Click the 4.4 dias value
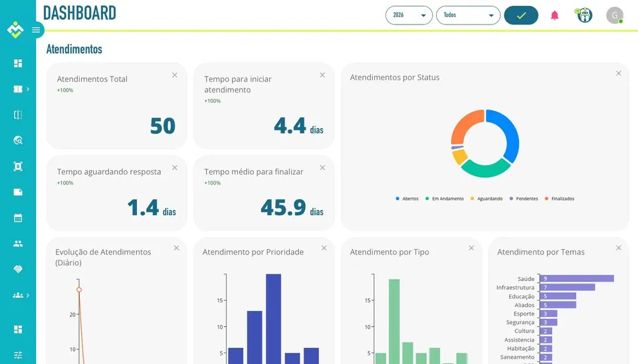 [x=298, y=126]
